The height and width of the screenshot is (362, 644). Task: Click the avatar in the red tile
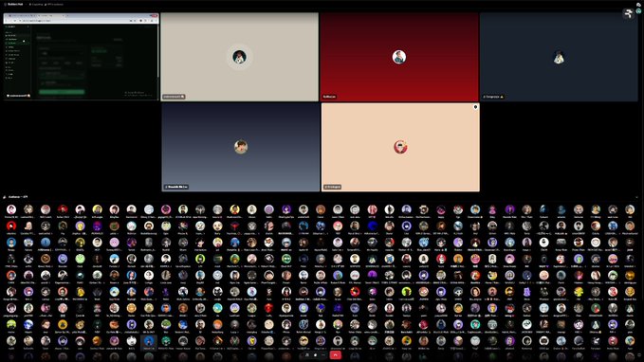[x=398, y=57]
